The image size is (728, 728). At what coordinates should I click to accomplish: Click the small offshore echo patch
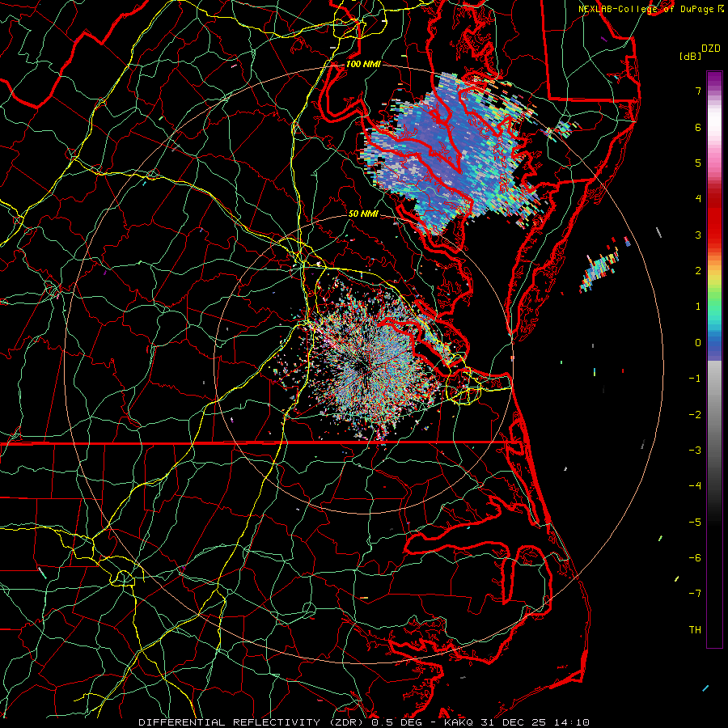click(x=601, y=267)
